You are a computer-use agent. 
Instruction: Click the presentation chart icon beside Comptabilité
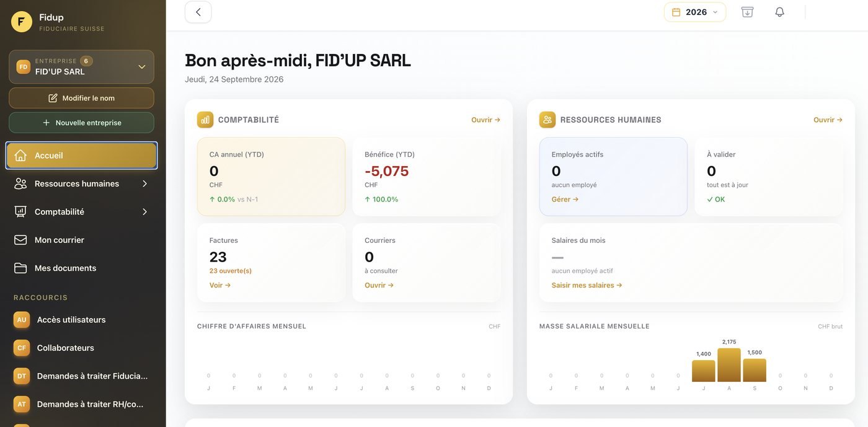click(x=20, y=212)
